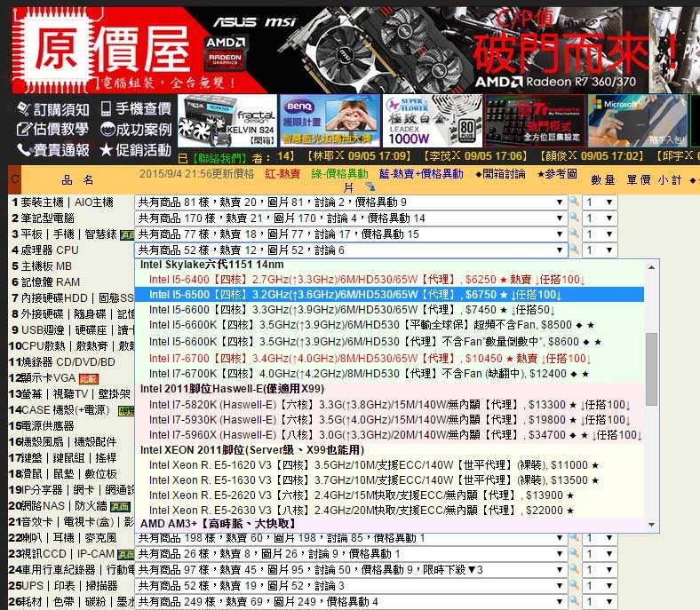Select 鍵盤 鍵鼠組 搖桿 category row

click(x=71, y=458)
